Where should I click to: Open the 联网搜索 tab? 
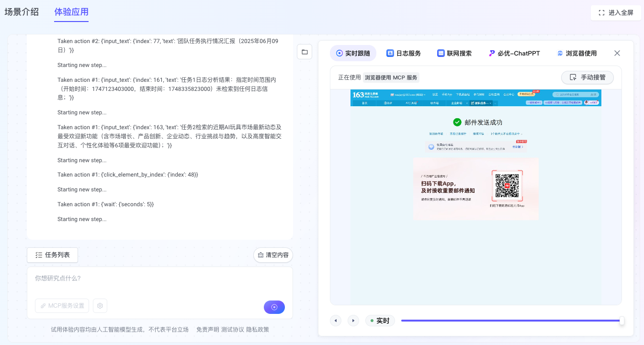point(454,53)
